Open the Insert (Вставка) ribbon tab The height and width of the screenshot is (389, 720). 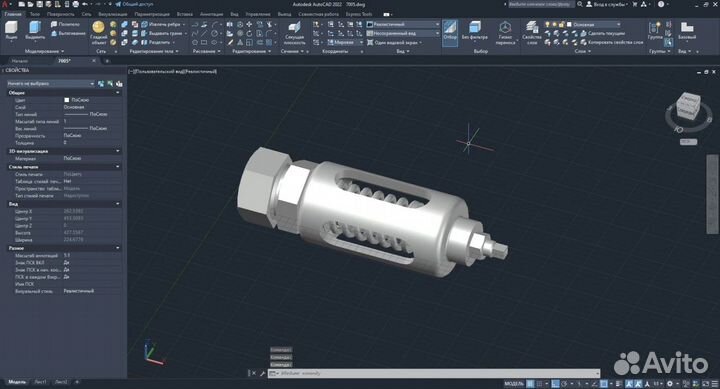[x=185, y=14]
